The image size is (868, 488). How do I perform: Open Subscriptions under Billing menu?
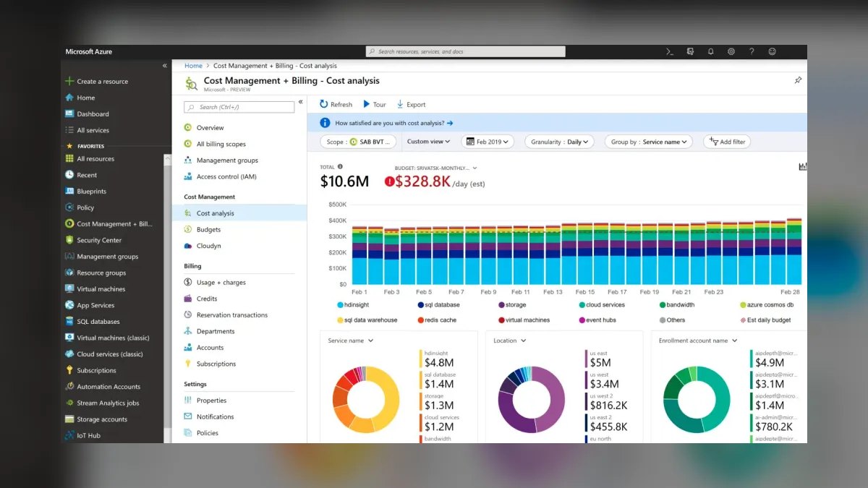click(x=216, y=364)
